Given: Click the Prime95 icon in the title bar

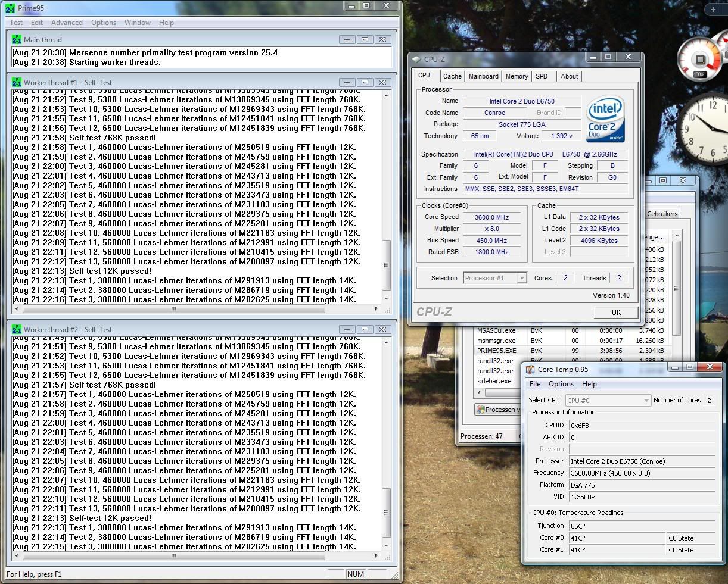Looking at the screenshot, I should [9, 8].
